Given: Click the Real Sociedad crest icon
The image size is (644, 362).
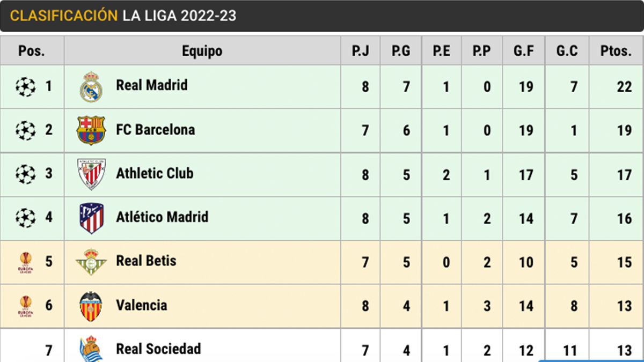Looking at the screenshot, I should point(90,349).
